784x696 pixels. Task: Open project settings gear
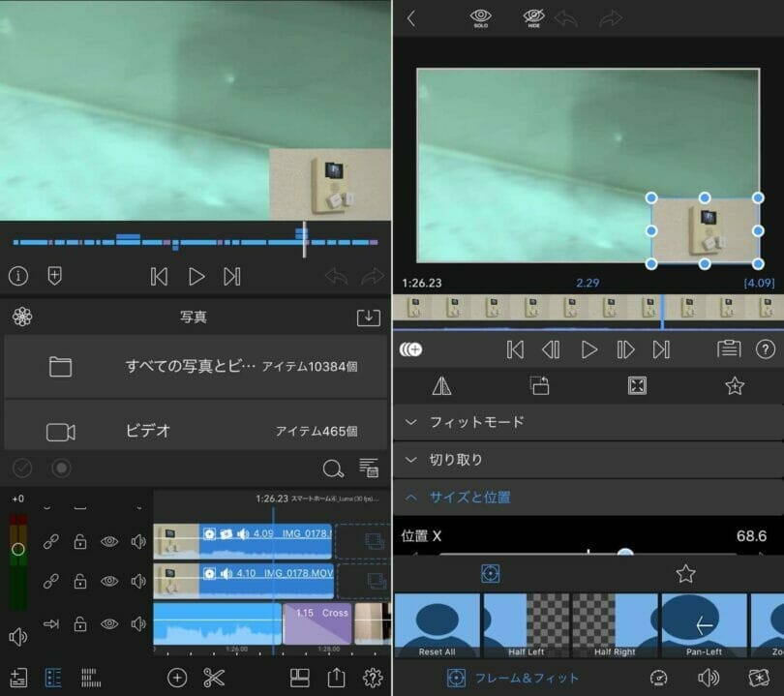point(373,678)
